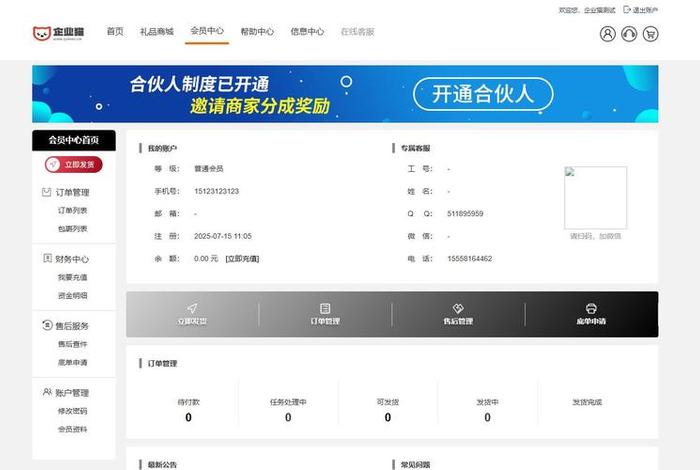Click the 开通合伙人 banner button
Screen dimensions: 700x470
pyautogui.click(x=483, y=94)
